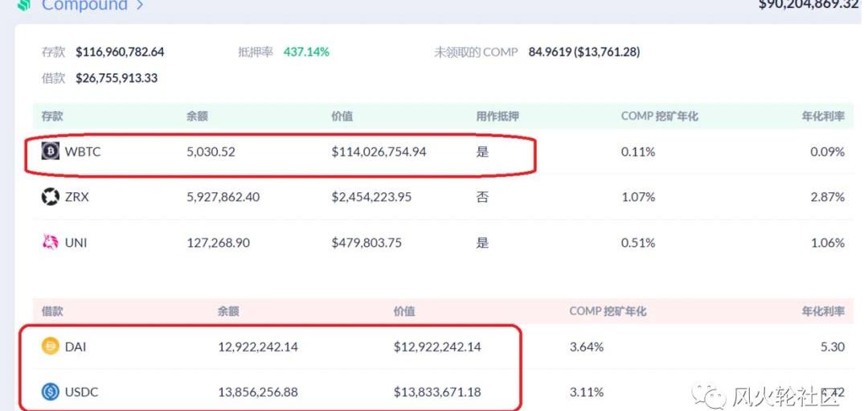Click the ZRX token icon
This screenshot has width=868, height=411.
[51, 196]
